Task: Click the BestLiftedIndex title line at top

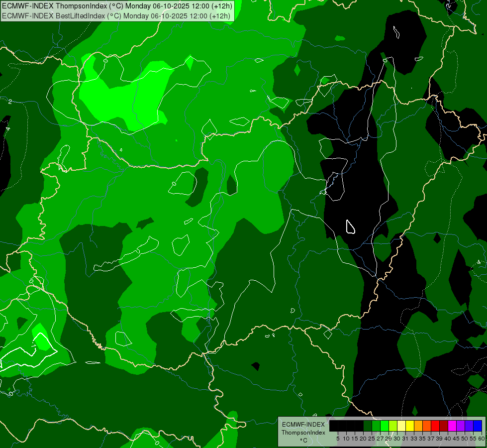Action: [x=116, y=16]
